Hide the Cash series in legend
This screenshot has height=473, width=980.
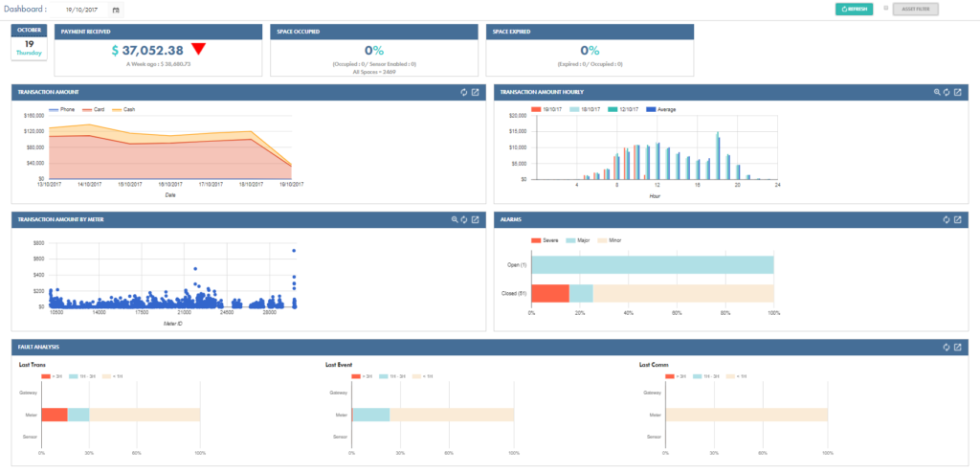pos(124,109)
